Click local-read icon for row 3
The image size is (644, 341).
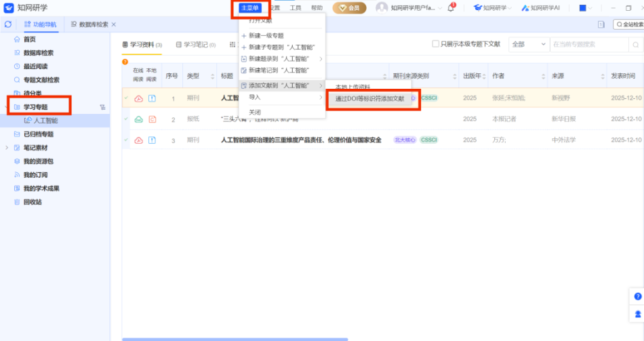[152, 140]
